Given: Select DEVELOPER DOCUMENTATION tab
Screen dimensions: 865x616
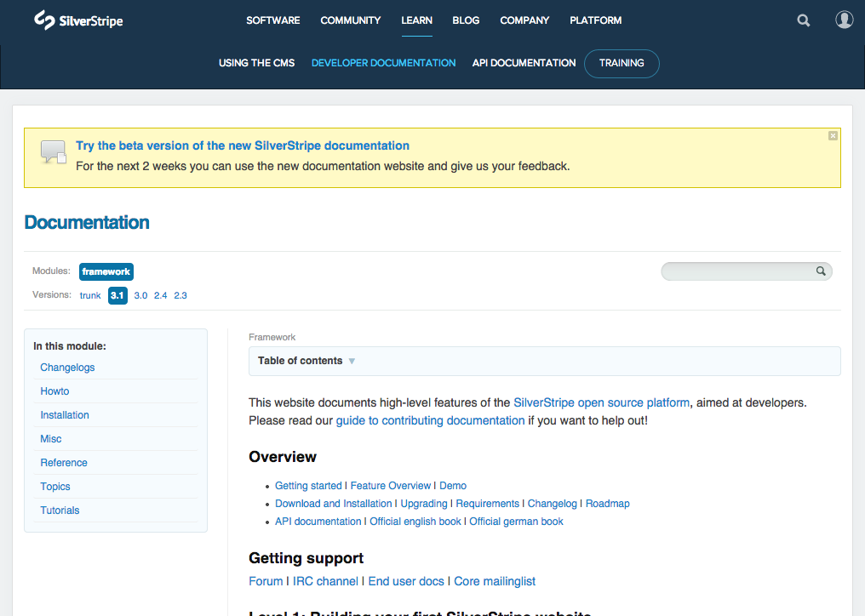Looking at the screenshot, I should coord(383,63).
